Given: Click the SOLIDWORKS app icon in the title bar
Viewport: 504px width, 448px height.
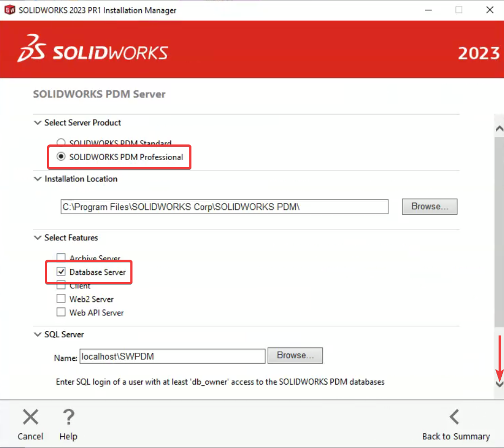Looking at the screenshot, I should click(10, 10).
